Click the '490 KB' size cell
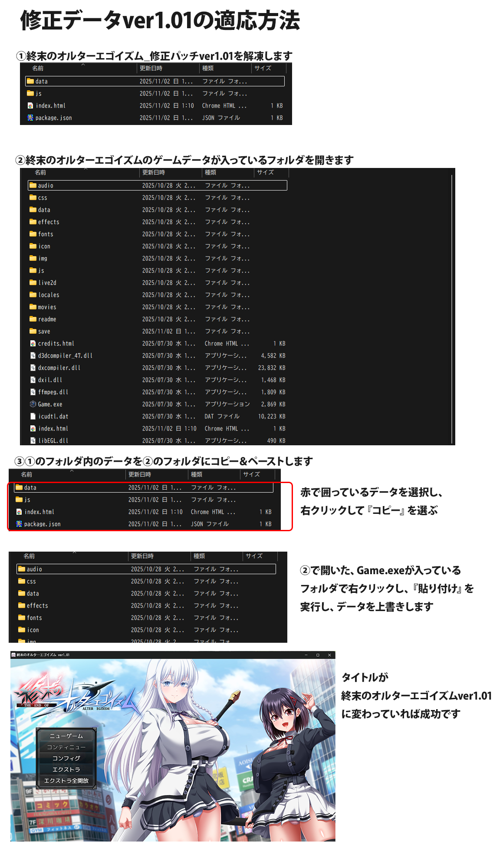Screen dimensions: 503x868 click(x=276, y=441)
